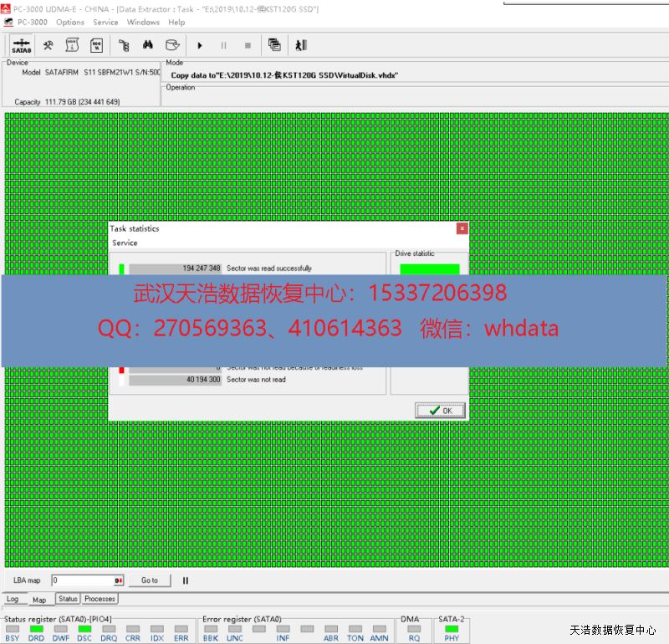Viewport: 669px width, 644px height.
Task: Open the crossed tools utilities icon
Action: point(49,45)
